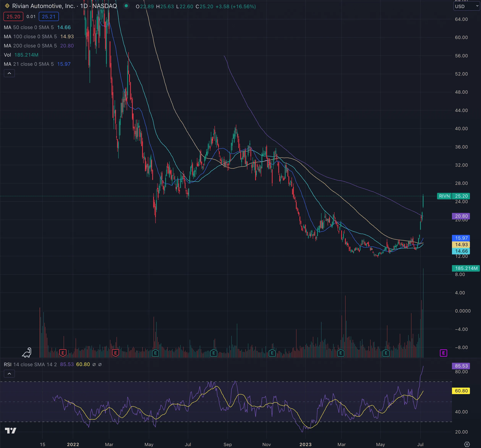Click the latest tall volume bar
481x448 pixels.
[x=423, y=313]
